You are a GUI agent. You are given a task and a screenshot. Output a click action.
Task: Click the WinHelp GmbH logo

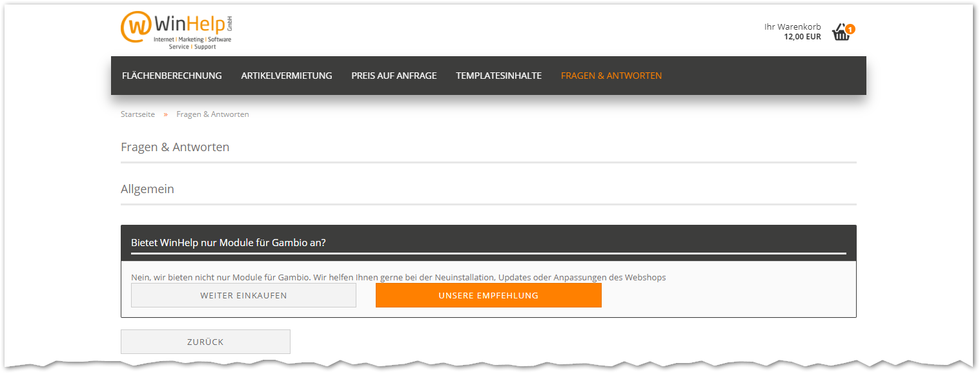(176, 30)
